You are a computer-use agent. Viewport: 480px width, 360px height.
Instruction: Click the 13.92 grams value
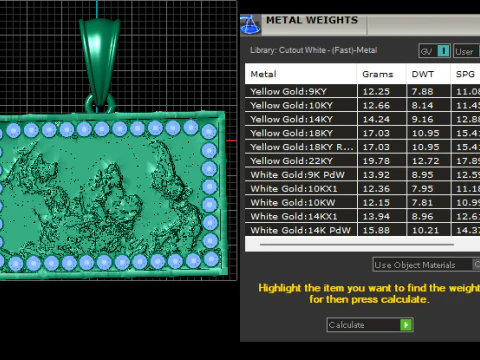[x=376, y=175]
